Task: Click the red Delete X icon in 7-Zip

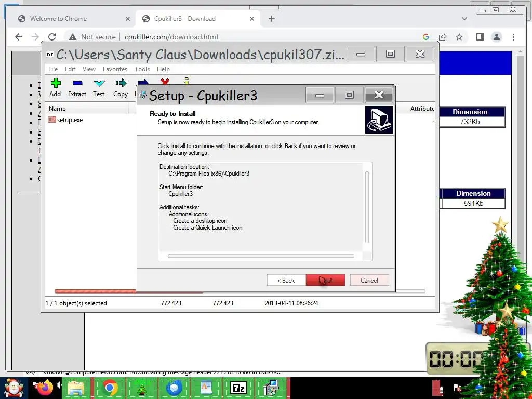Action: tap(165, 82)
